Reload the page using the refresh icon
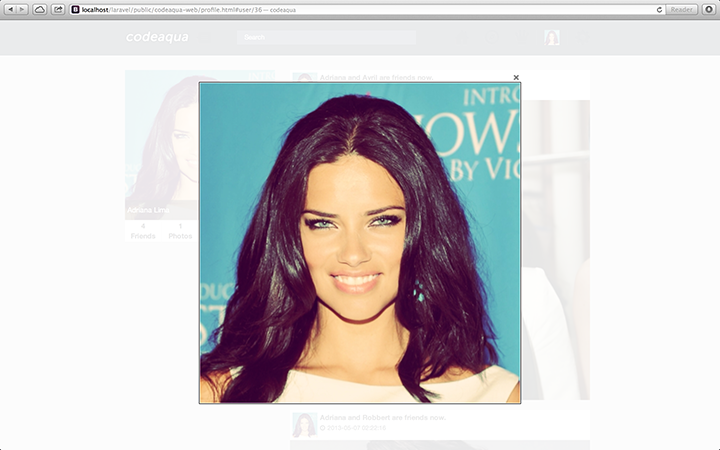 pyautogui.click(x=659, y=9)
